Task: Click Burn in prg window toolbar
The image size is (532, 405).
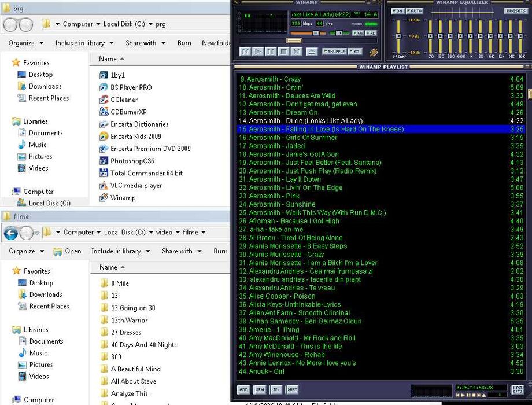Action: click(x=184, y=43)
